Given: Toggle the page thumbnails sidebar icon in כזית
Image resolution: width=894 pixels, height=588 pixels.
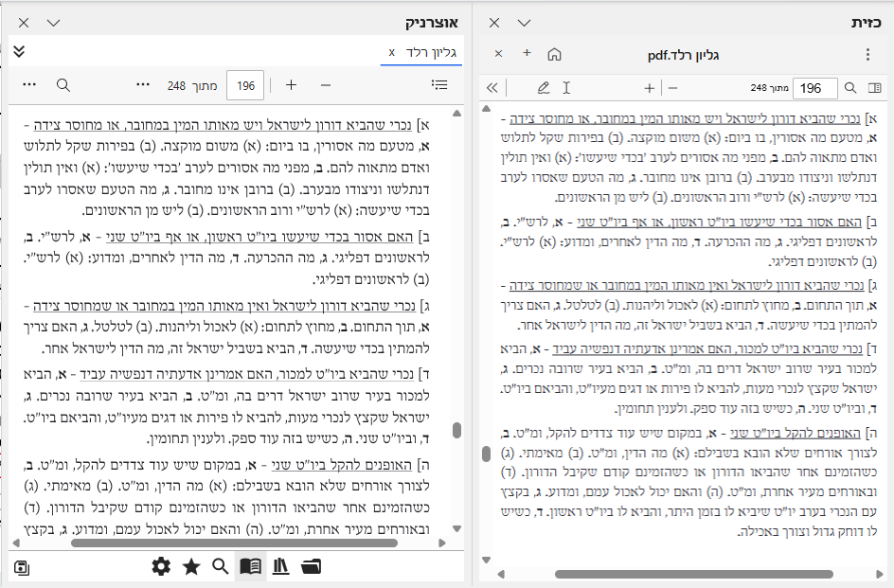Looking at the screenshot, I should (x=877, y=85).
